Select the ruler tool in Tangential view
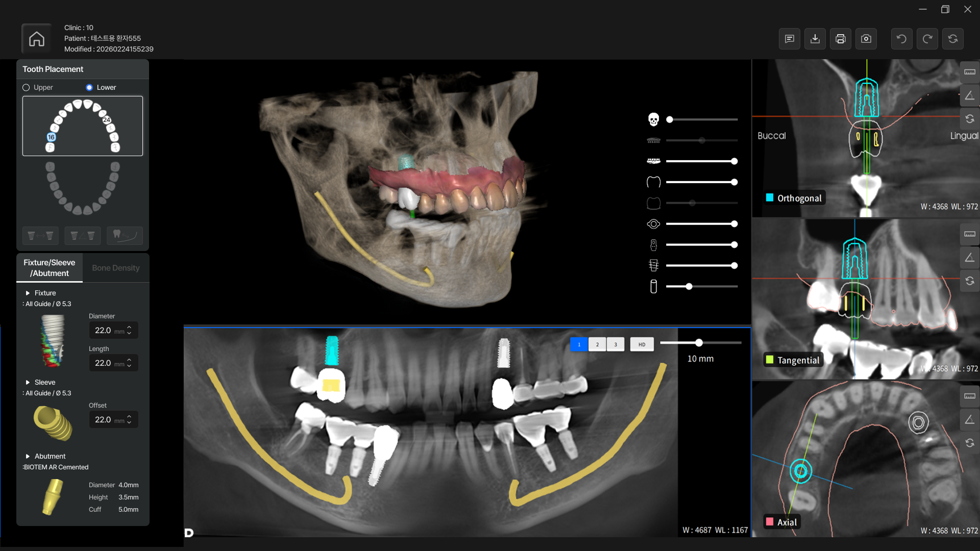The width and height of the screenshot is (980, 551). coord(970,234)
